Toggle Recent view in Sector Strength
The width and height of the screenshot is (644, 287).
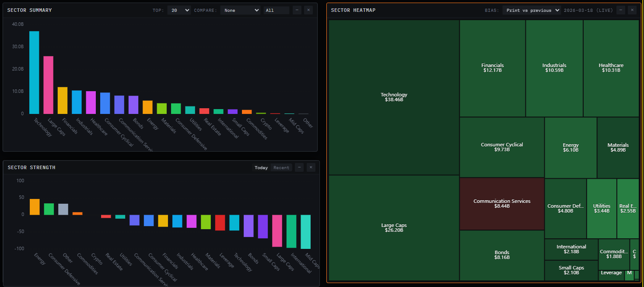click(x=281, y=167)
